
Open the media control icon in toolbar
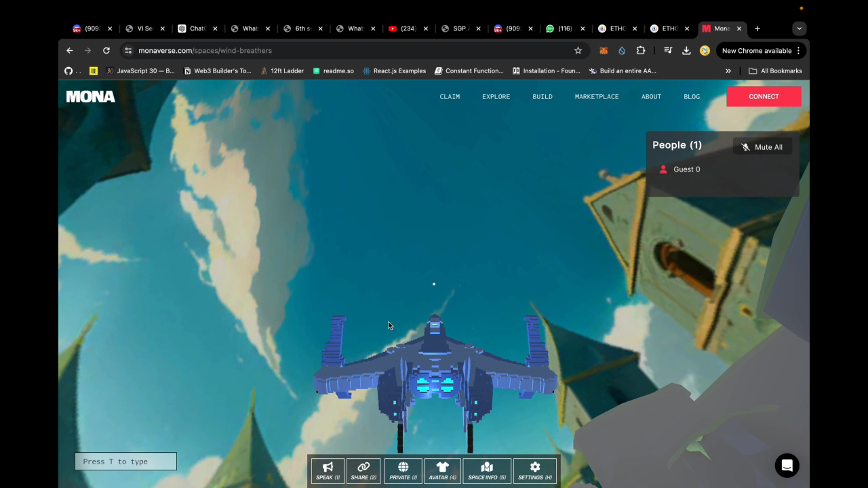tap(668, 50)
